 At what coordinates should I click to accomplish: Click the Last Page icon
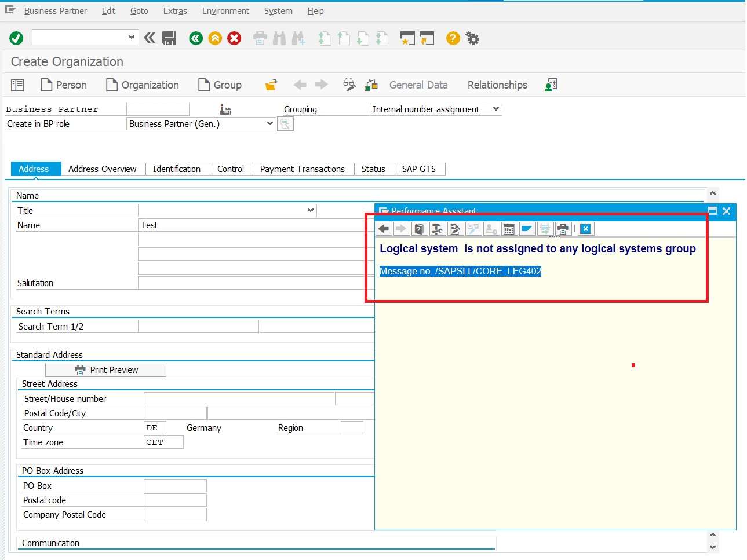(382, 38)
